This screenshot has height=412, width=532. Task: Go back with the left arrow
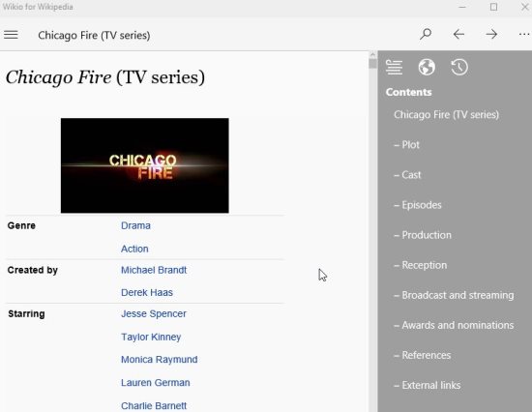click(458, 34)
